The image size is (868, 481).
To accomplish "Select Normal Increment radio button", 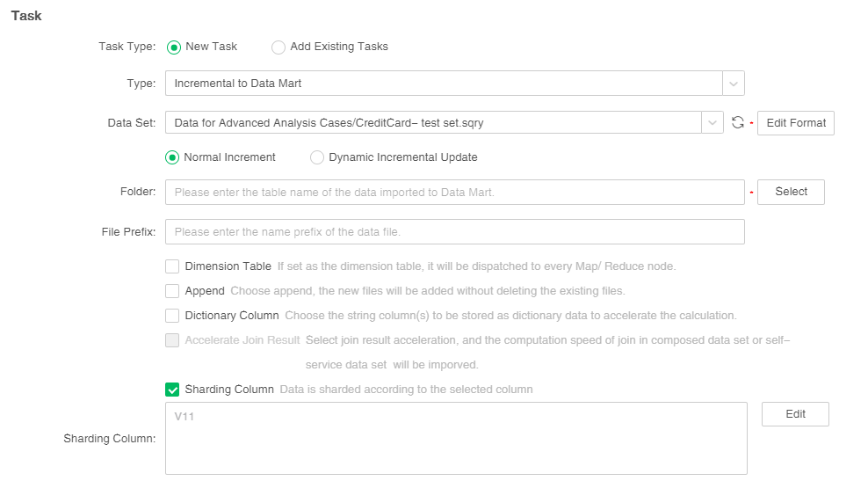I will [x=173, y=158].
